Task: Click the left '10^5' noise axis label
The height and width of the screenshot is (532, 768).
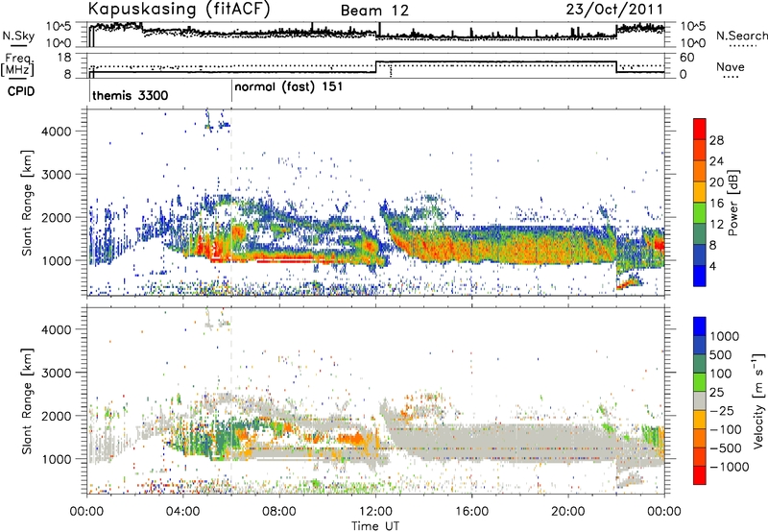Action: click(59, 26)
